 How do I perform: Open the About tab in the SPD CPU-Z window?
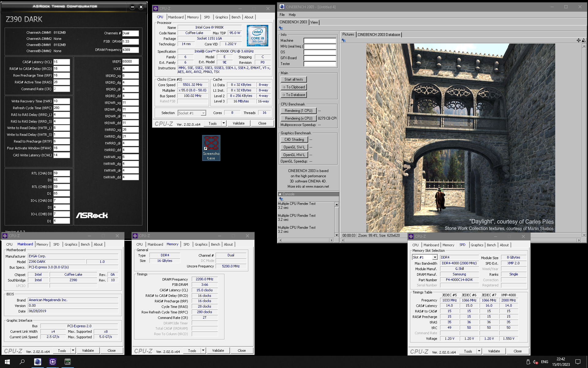click(504, 245)
